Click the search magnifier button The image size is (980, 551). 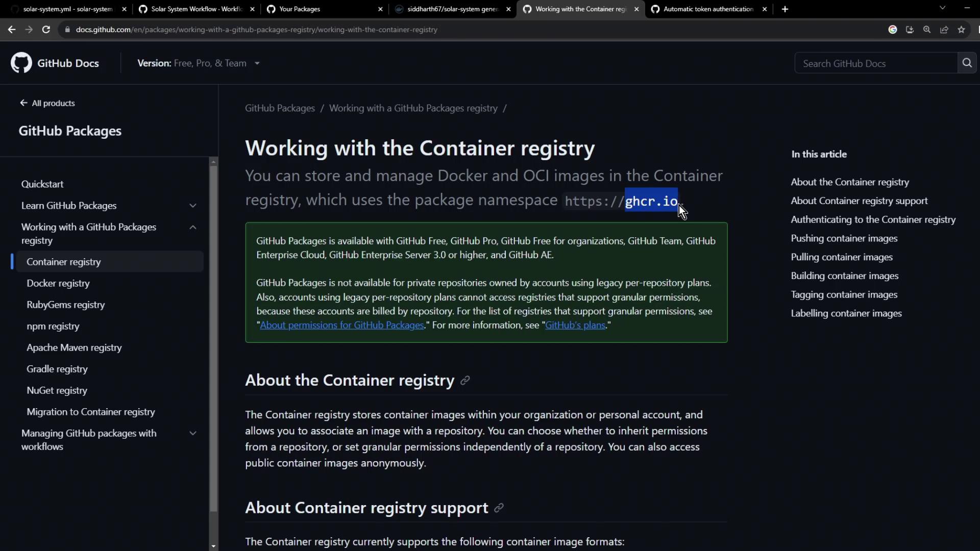click(967, 63)
